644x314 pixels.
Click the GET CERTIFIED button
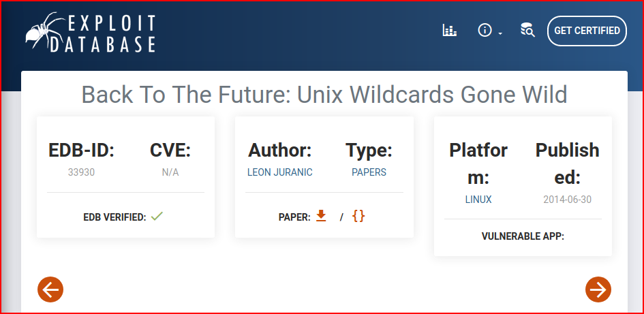pos(587,31)
